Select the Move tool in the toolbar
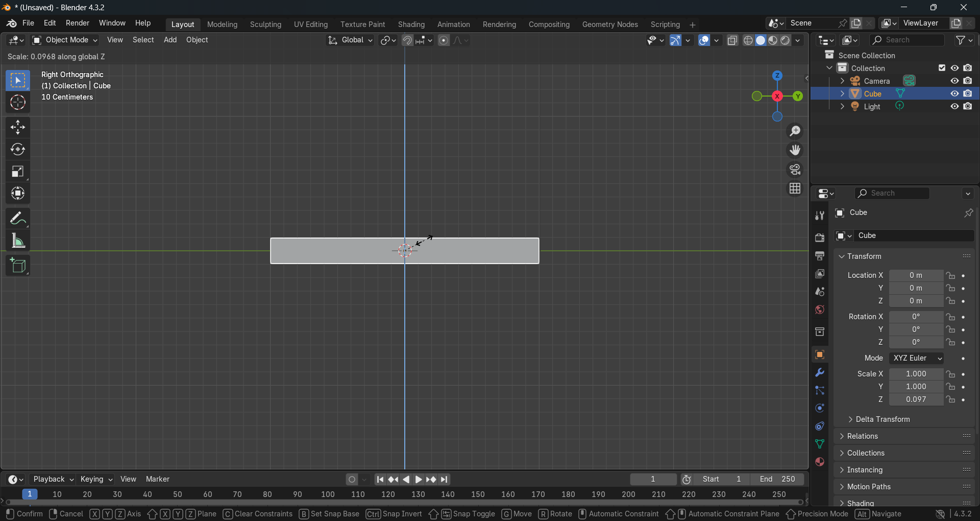 [18, 127]
